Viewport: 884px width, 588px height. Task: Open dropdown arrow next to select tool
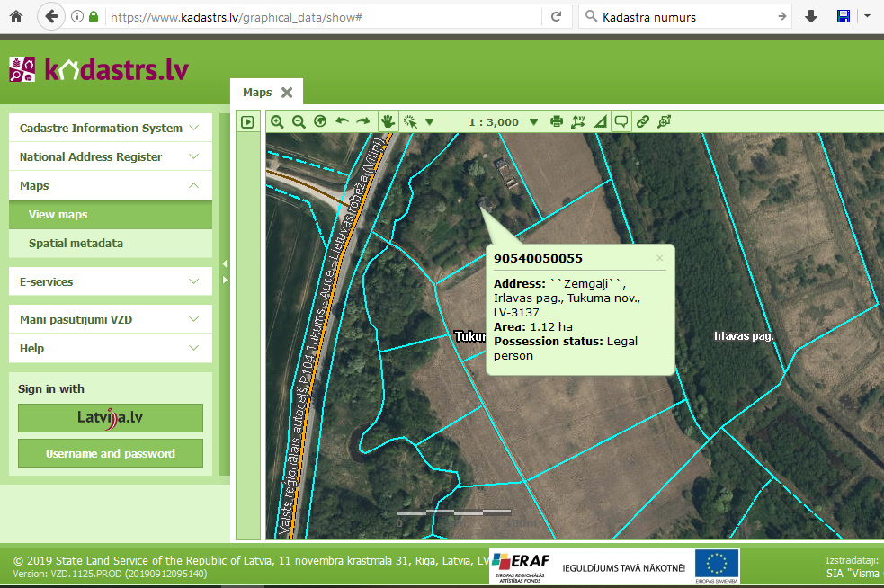click(429, 121)
